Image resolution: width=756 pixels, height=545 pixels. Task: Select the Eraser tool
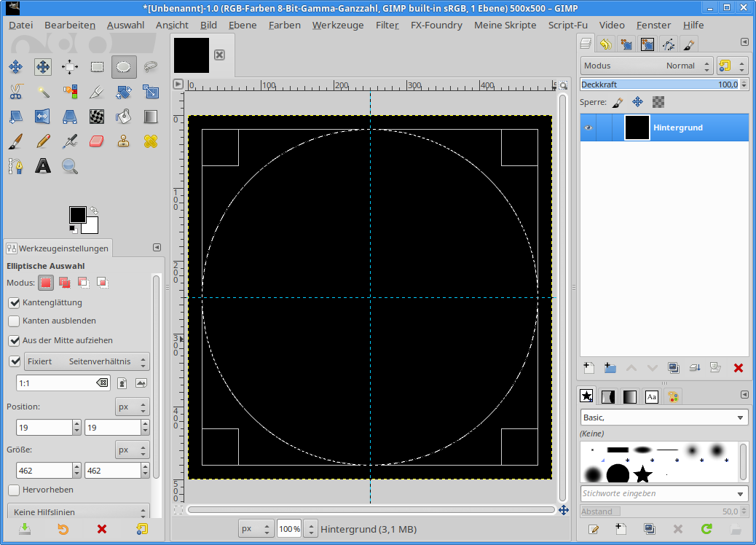97,141
